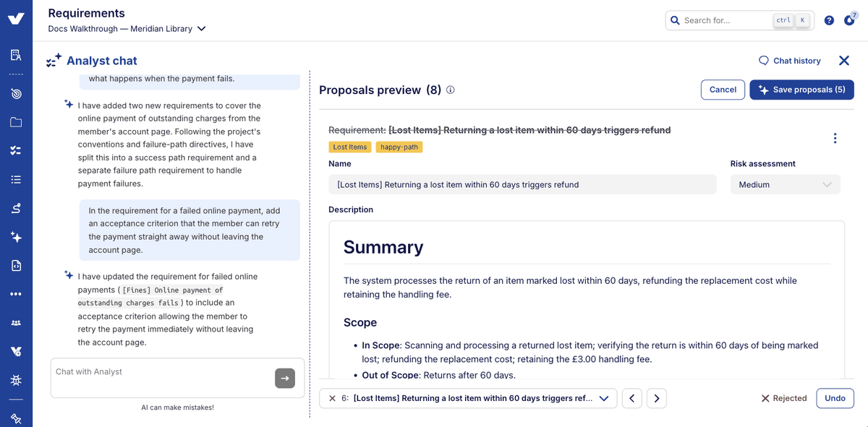This screenshot has height=427, width=868.
Task: Open the folder icon in the sidebar
Action: click(16, 122)
